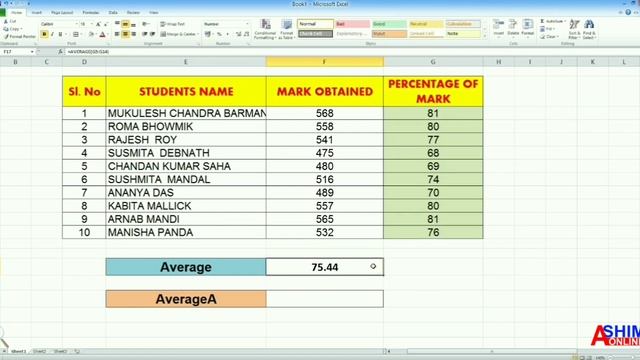Click the Insert Function fx button
Image resolution: width=640 pixels, height=360 pixels.
(x=60, y=52)
